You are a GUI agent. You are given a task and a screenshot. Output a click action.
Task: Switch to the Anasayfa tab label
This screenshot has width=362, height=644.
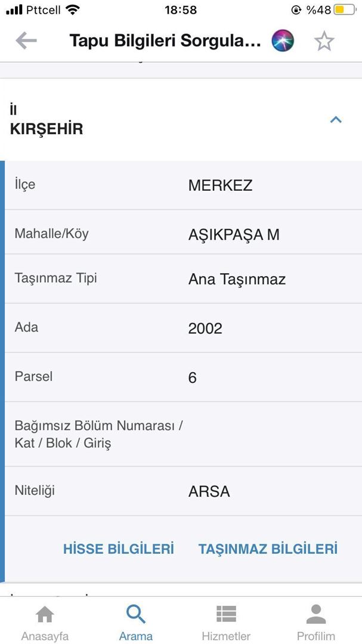[x=45, y=636]
